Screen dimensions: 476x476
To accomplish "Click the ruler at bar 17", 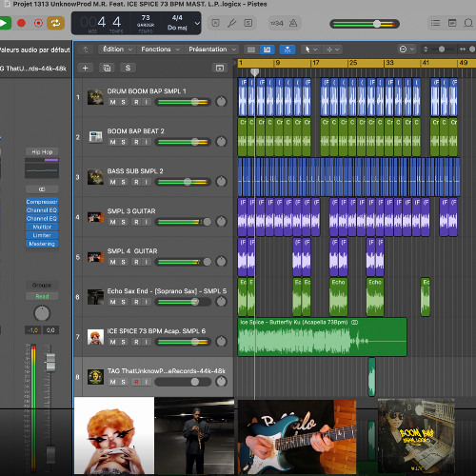I will (x=315, y=63).
